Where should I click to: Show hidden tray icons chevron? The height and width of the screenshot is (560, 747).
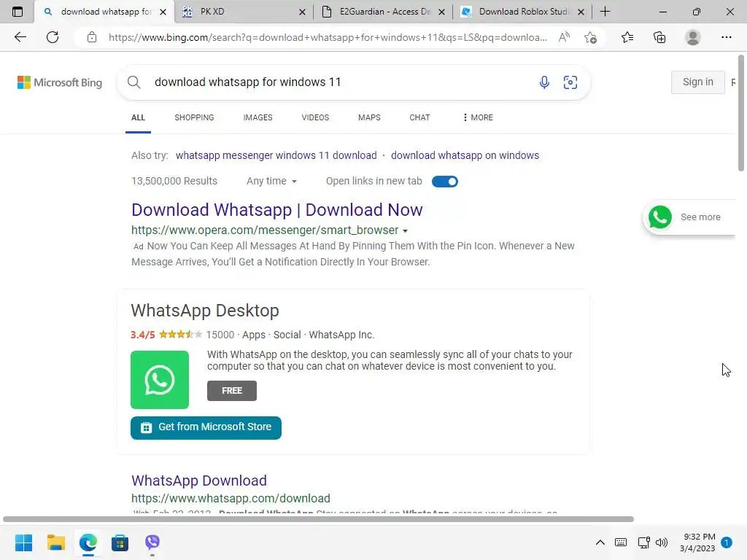[x=600, y=542]
